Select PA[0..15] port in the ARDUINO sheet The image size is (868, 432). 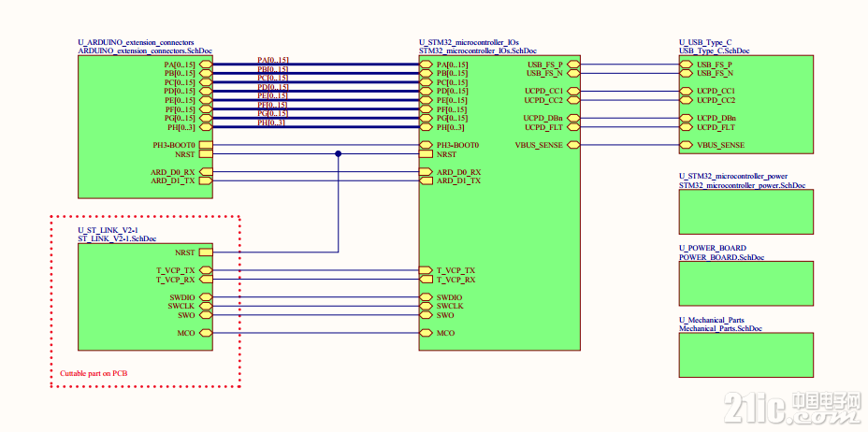point(206,65)
